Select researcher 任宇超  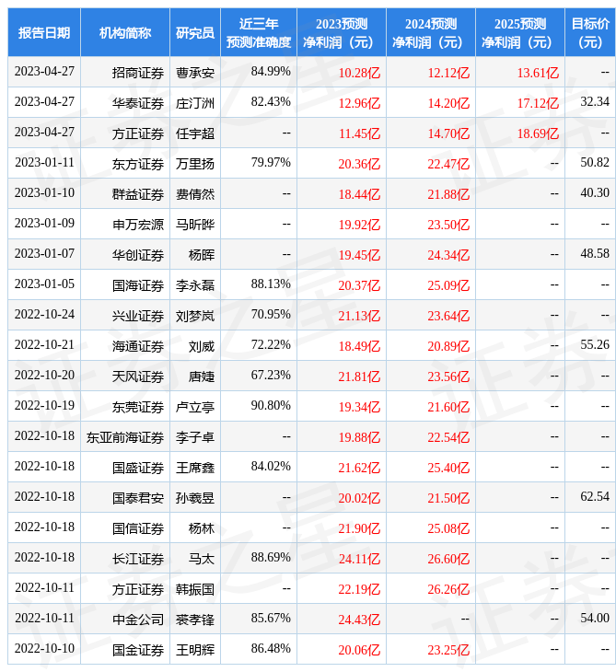click(x=195, y=133)
